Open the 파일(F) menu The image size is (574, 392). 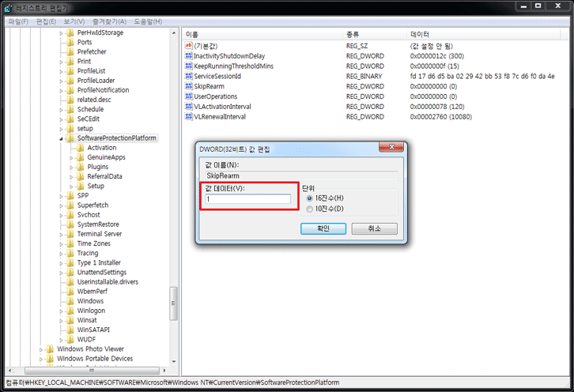(x=17, y=21)
